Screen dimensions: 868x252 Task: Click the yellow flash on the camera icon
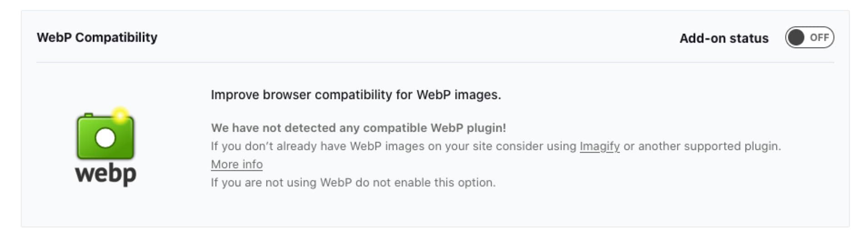(120, 116)
